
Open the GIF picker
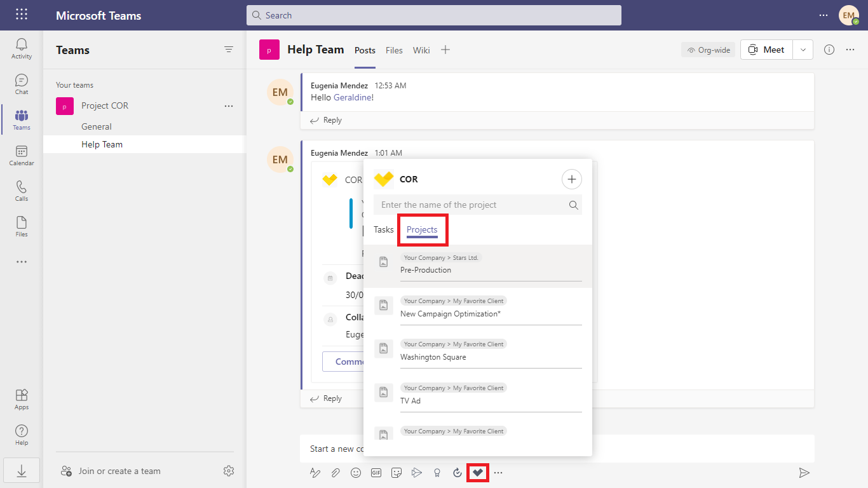coord(376,473)
